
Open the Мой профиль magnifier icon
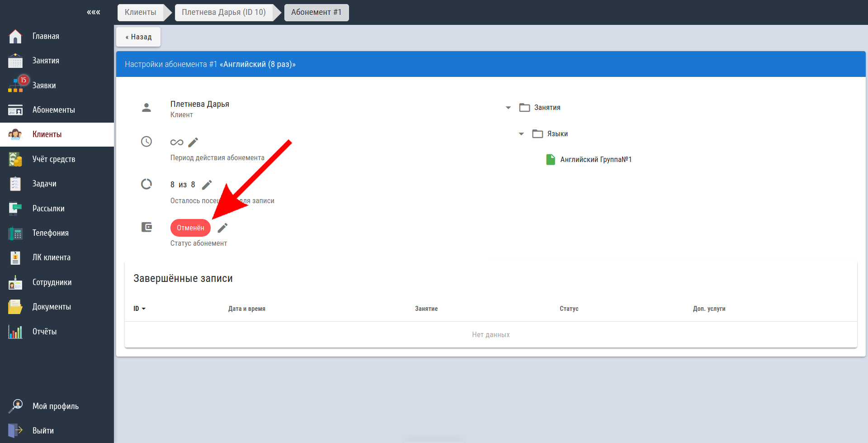[15, 406]
